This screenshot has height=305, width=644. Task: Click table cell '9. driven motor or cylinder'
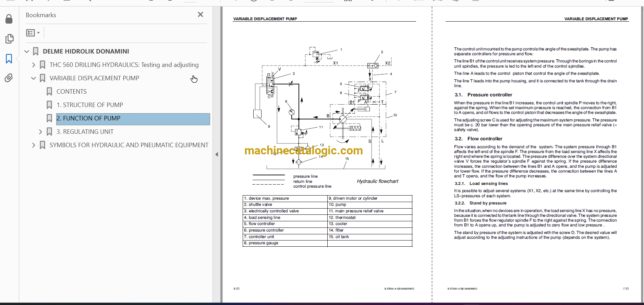click(369, 198)
